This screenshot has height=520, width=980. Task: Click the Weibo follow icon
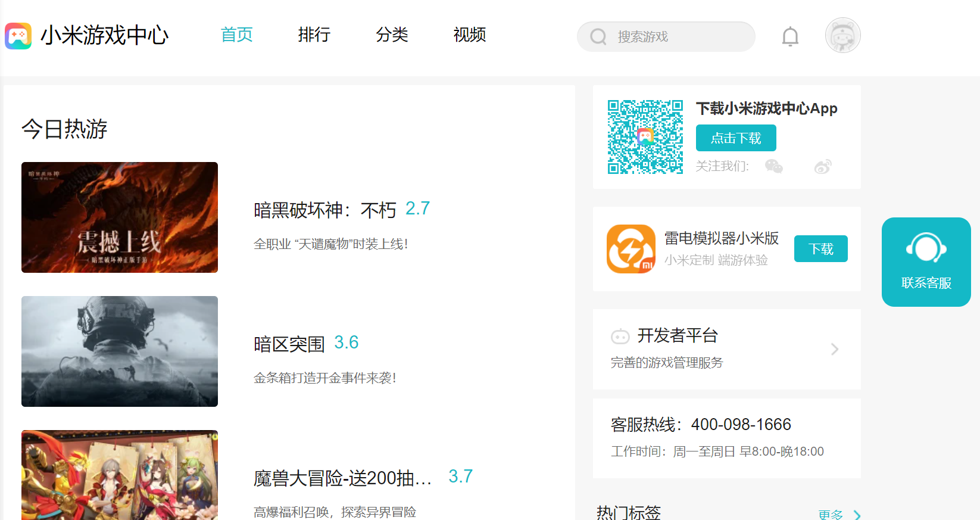click(x=823, y=167)
